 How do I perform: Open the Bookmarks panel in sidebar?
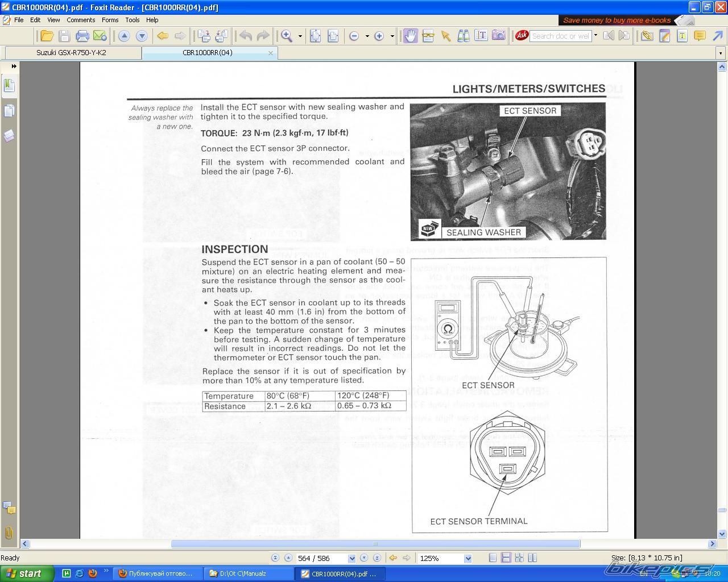tap(9, 86)
